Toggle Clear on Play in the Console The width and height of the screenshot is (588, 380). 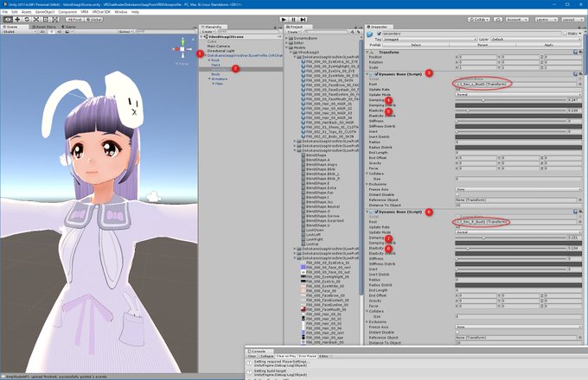(x=286, y=357)
